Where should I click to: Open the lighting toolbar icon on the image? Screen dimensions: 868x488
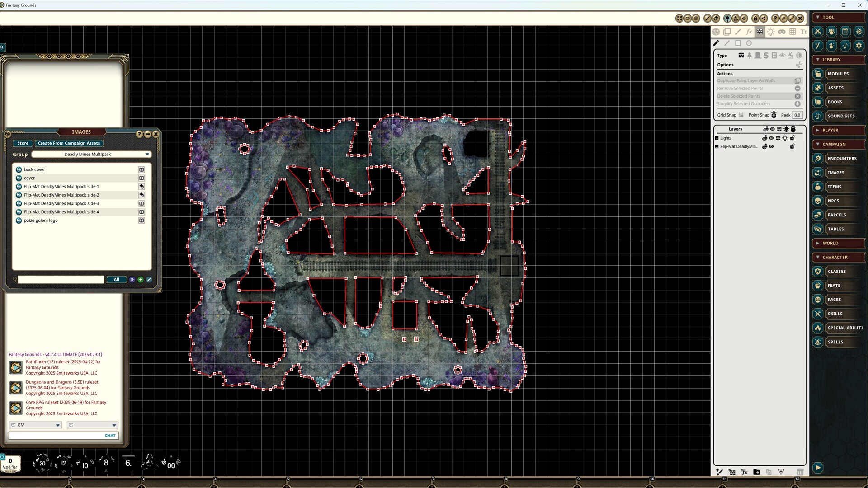771,32
